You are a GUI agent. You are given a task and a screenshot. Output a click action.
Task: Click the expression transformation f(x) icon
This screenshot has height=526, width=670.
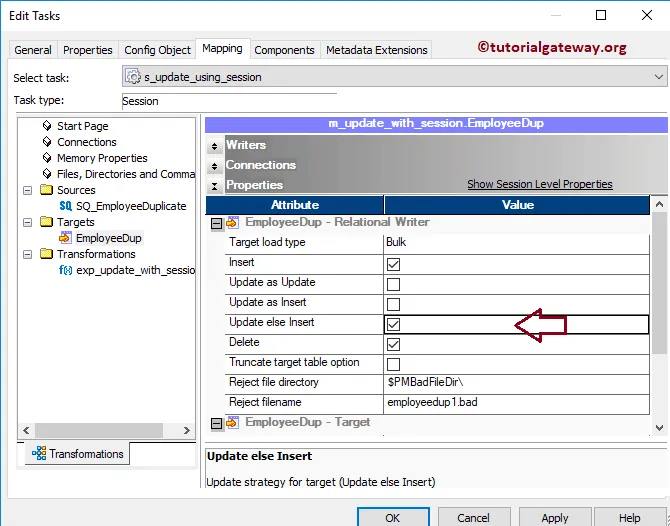coord(65,270)
